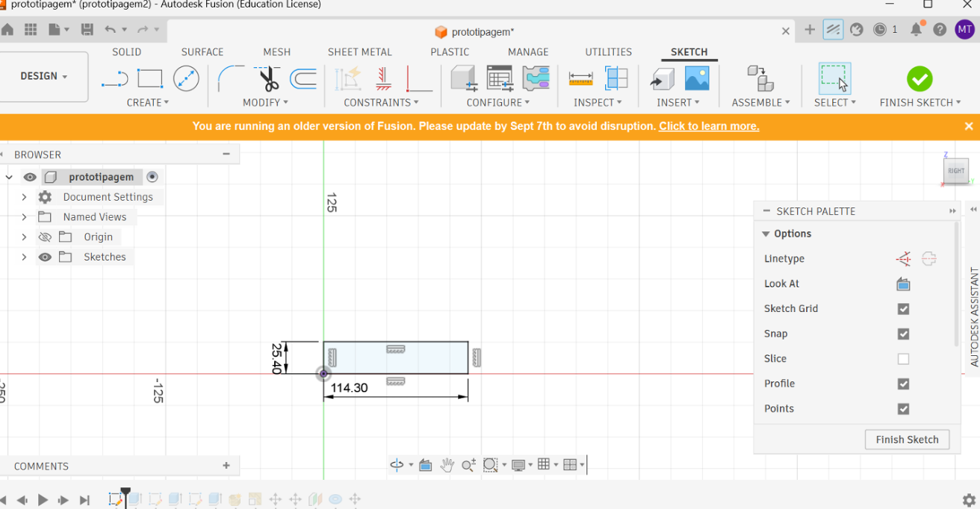Click the Insert Derive icon
The width and height of the screenshot is (980, 509).
[x=661, y=78]
